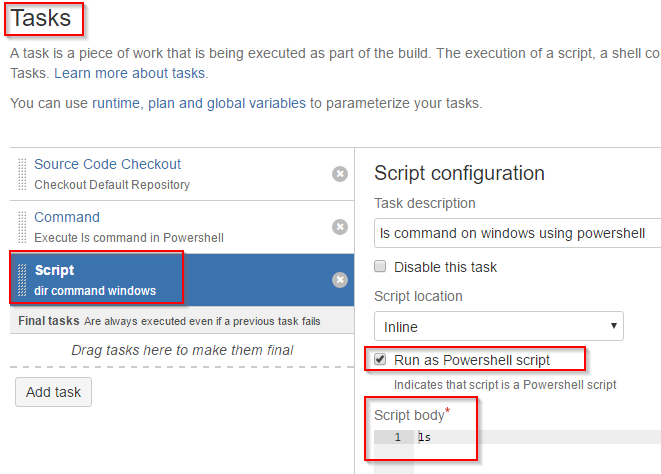Remove the Source Code Checkout task
Viewport: 661px width, 474px height.
(340, 174)
